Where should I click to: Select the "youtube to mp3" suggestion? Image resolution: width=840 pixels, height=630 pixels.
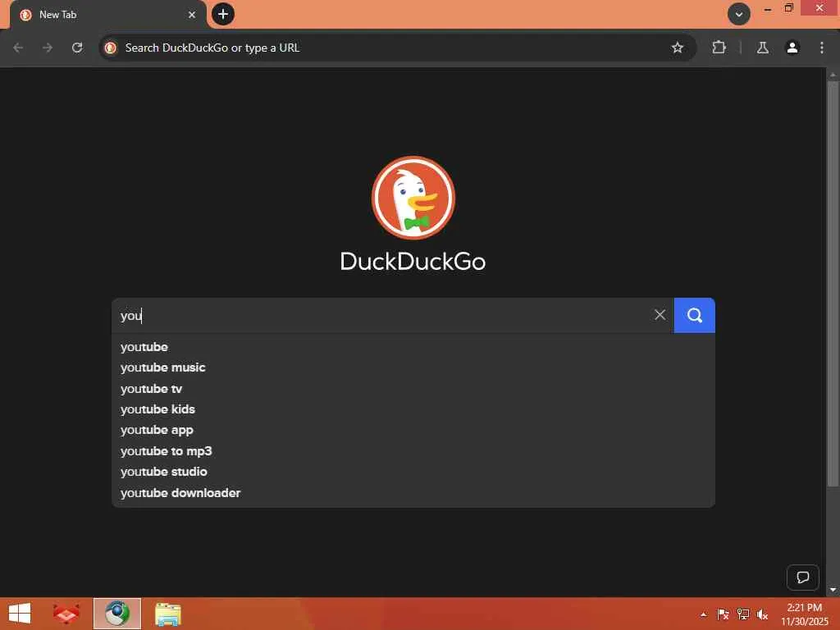click(413, 451)
